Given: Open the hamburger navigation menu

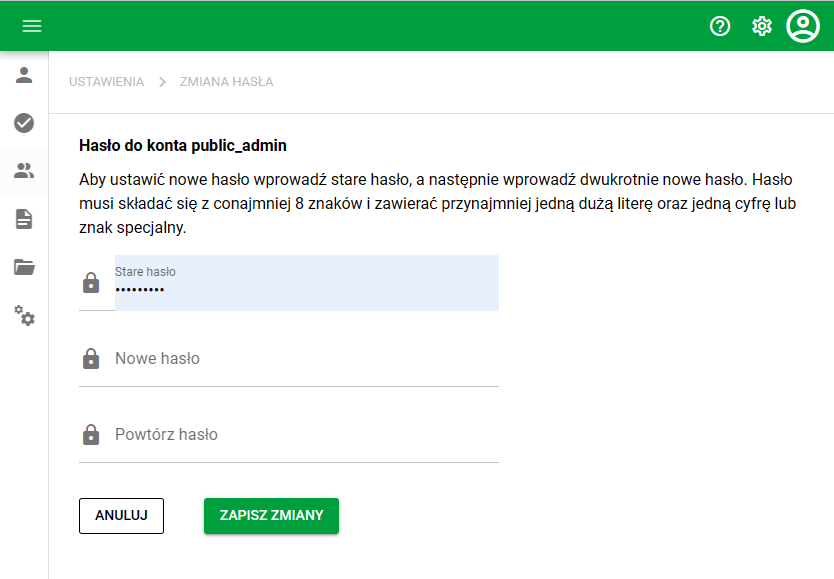Looking at the screenshot, I should [31, 26].
